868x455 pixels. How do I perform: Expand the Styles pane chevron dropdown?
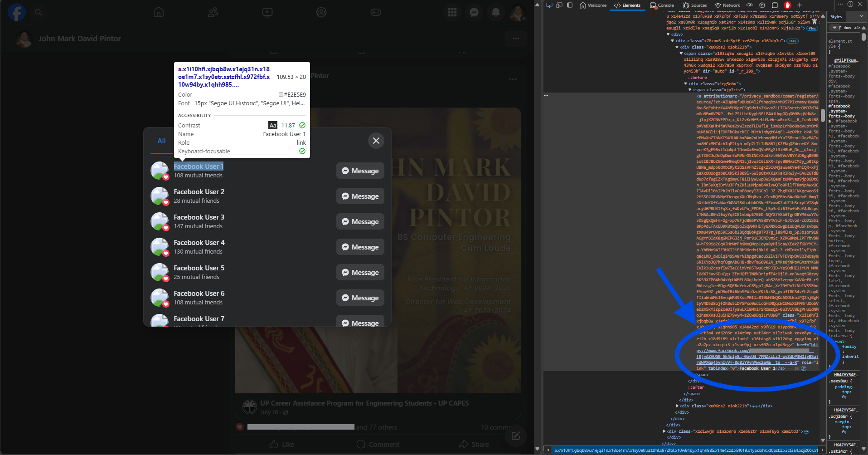[x=861, y=16]
